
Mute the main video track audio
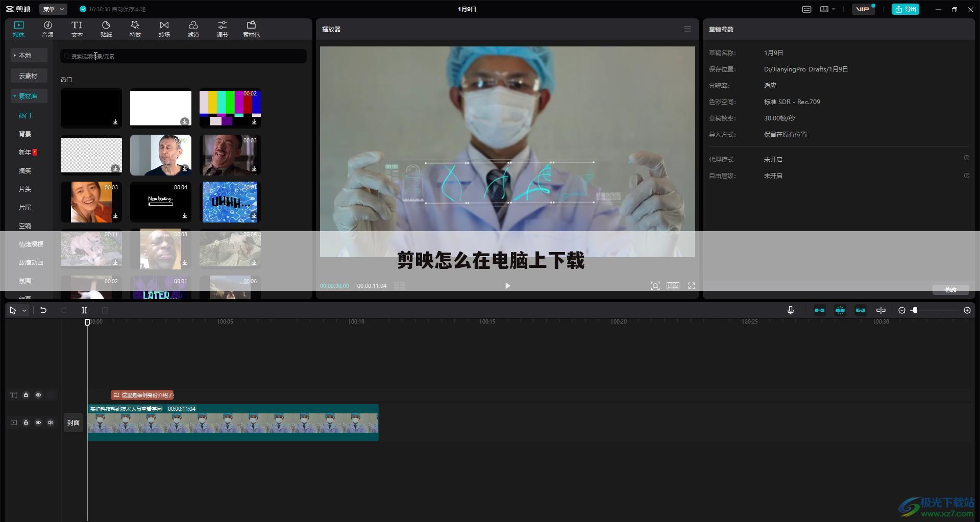coord(51,422)
